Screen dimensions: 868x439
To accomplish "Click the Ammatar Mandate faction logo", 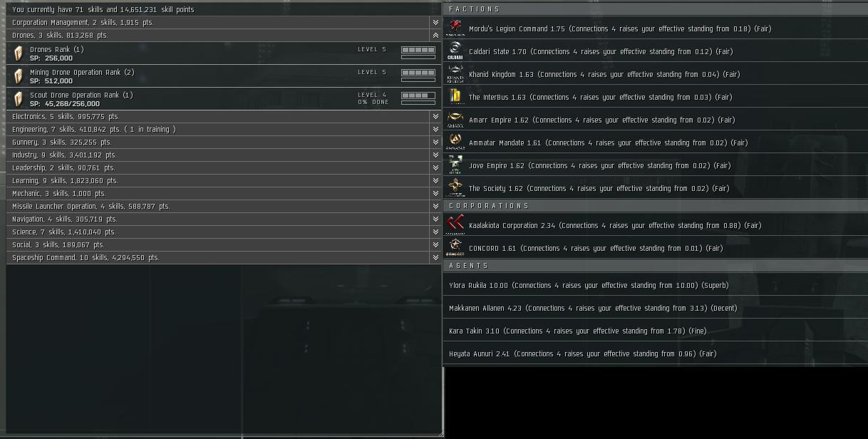I will pos(455,143).
